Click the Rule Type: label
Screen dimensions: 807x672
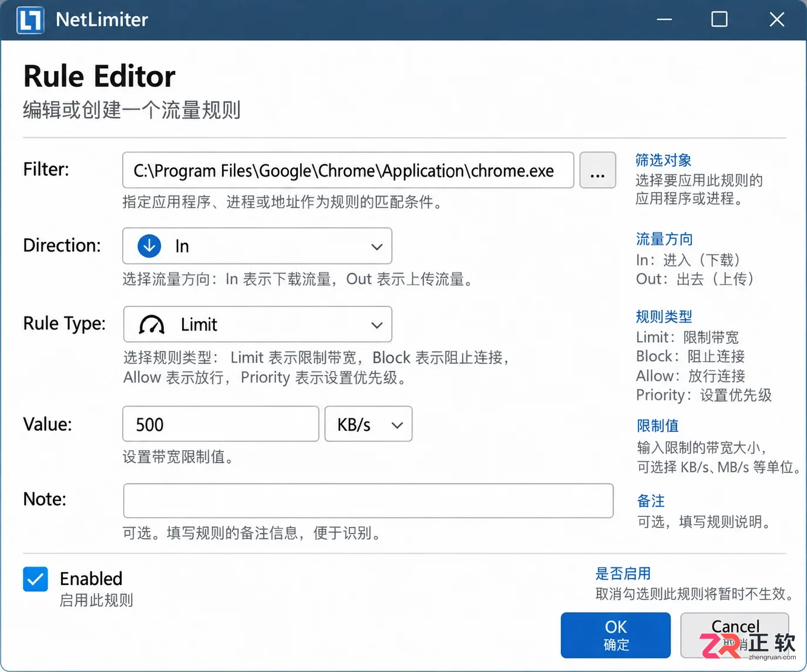click(64, 323)
